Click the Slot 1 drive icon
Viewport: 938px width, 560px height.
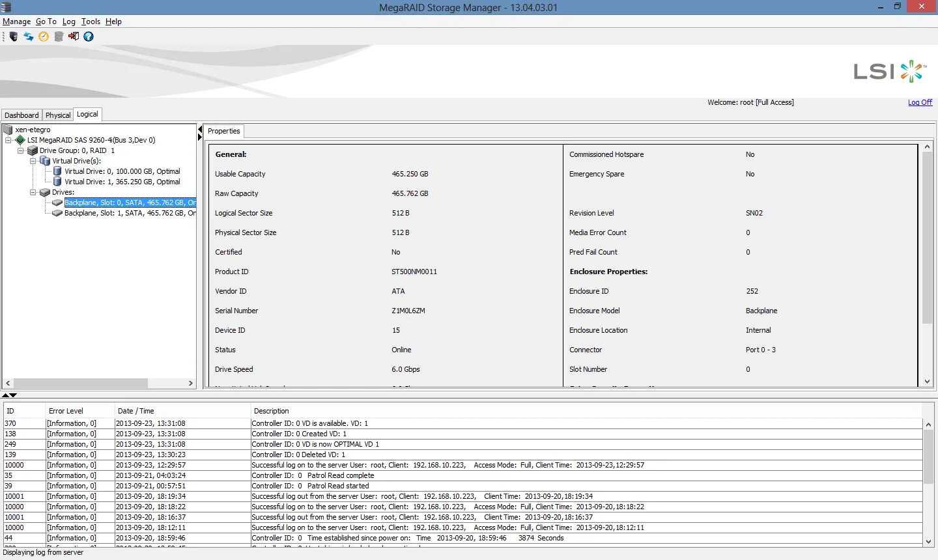(57, 213)
